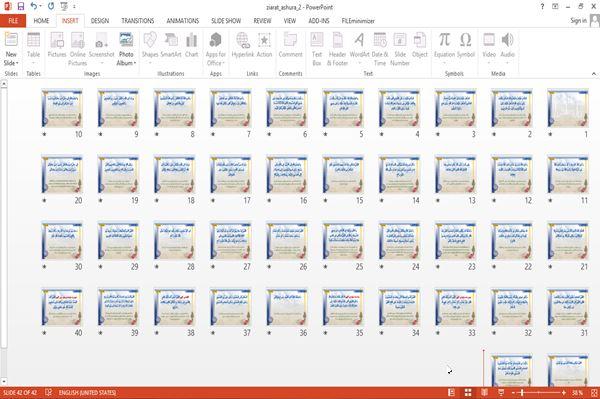Switch to Slide Sorter view icon
The width and height of the screenshot is (600, 399).
click(x=468, y=392)
